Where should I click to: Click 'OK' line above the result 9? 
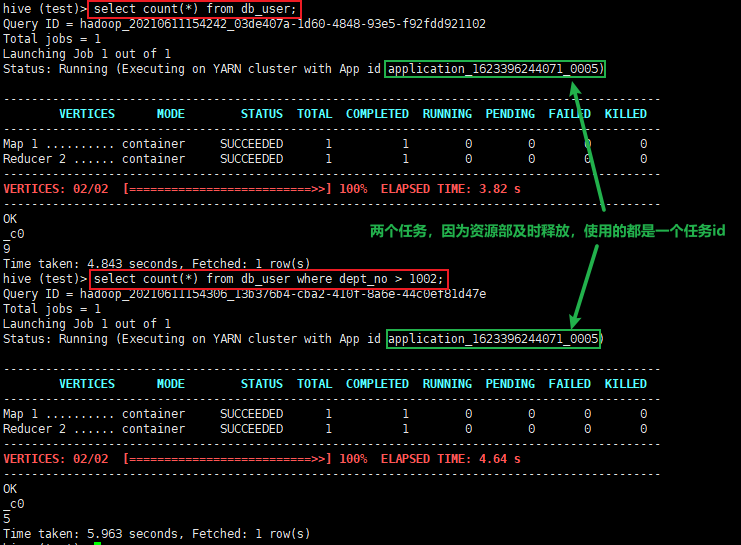tap(10, 218)
